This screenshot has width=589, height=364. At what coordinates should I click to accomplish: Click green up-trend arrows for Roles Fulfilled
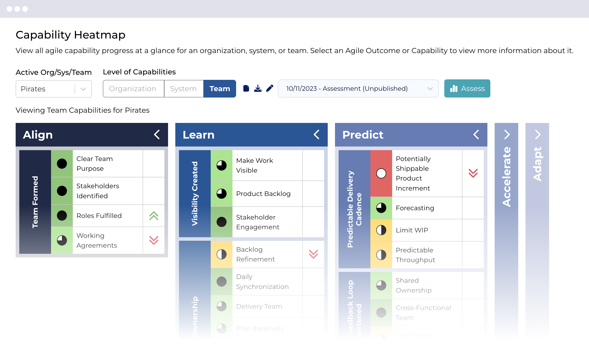[154, 216]
